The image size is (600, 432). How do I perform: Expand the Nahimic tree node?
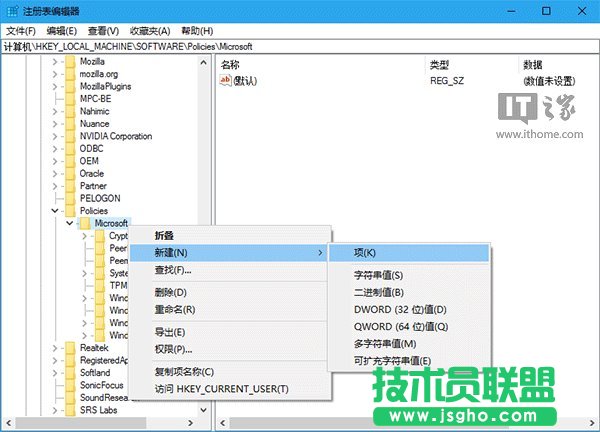[55, 111]
